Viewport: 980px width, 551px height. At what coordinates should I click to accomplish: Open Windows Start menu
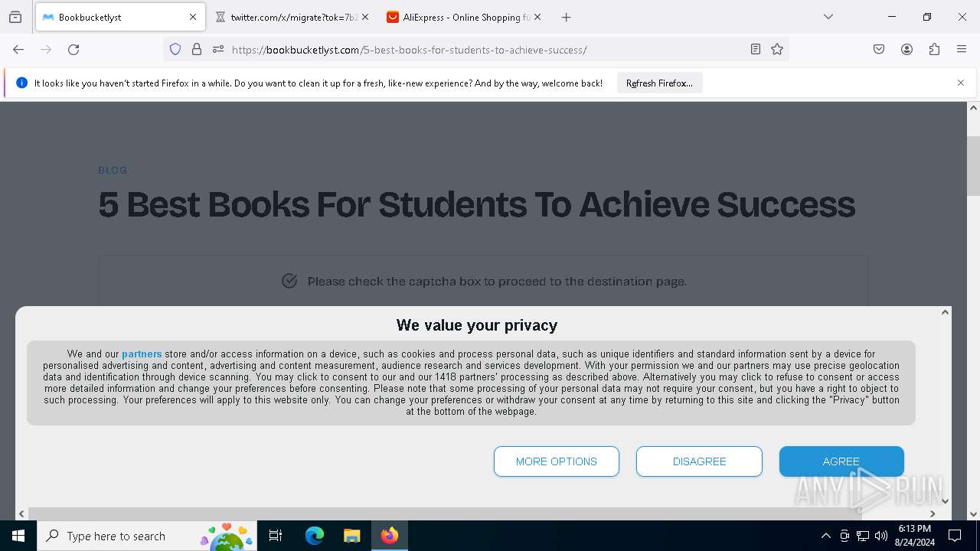click(x=18, y=536)
